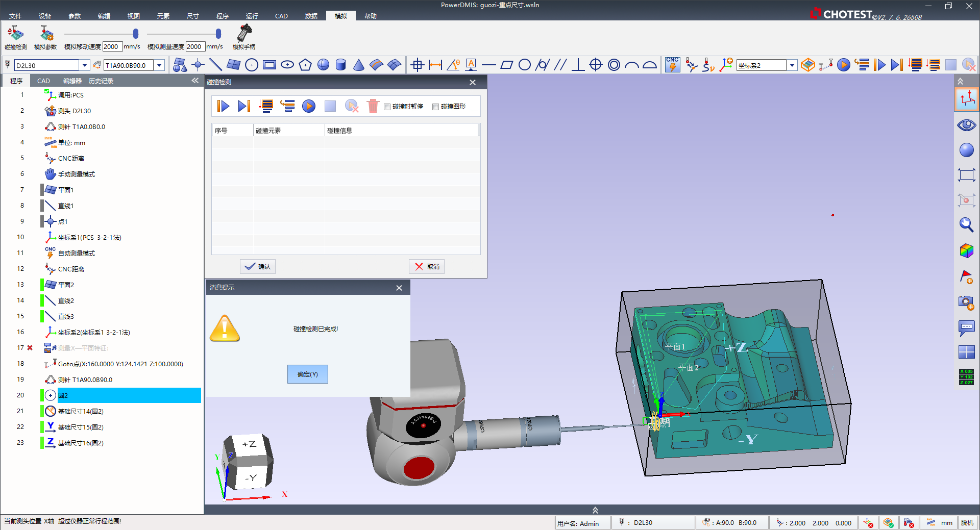Screen dimensions: 980x530
Task: Switch to the 历史记录 tab
Action: pyautogui.click(x=101, y=81)
